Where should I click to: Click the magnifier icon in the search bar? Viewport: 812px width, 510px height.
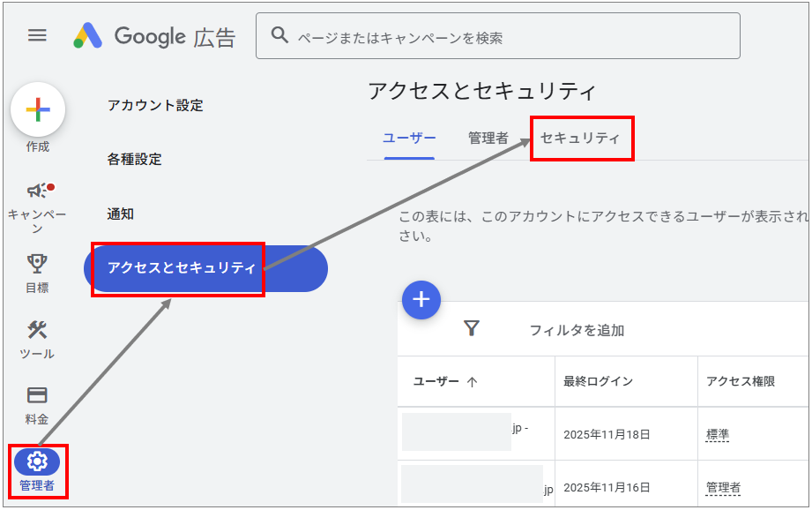(x=279, y=35)
